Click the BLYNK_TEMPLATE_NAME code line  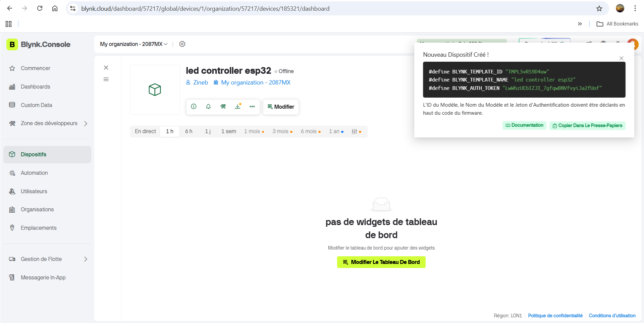(502, 80)
